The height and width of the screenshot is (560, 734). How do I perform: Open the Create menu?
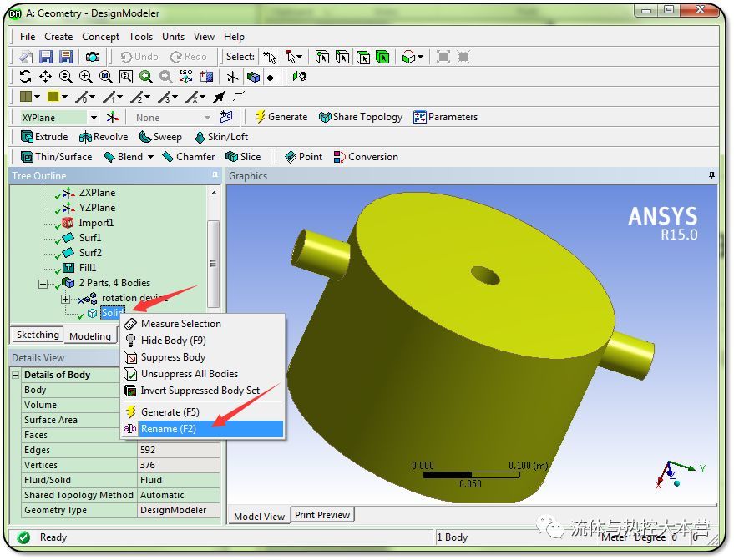point(58,37)
